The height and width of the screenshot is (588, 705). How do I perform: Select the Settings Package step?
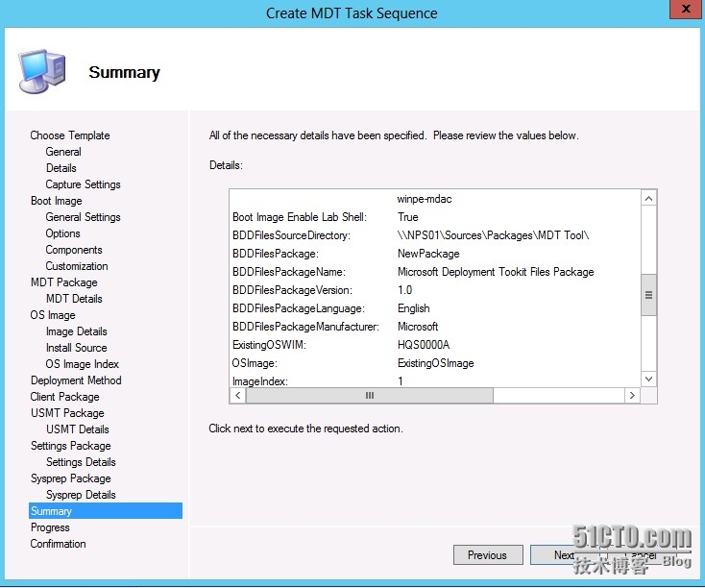(70, 446)
